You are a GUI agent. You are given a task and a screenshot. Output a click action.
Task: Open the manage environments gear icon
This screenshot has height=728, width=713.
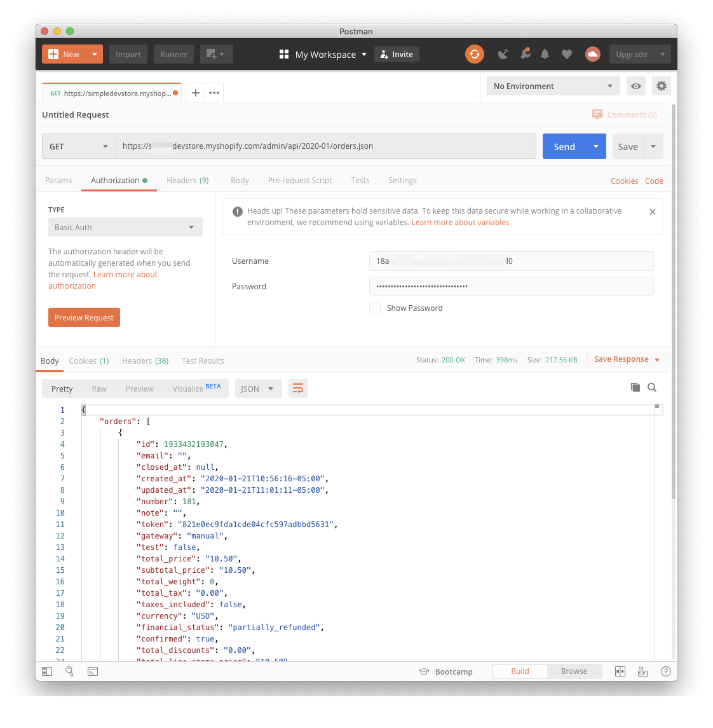pyautogui.click(x=661, y=86)
